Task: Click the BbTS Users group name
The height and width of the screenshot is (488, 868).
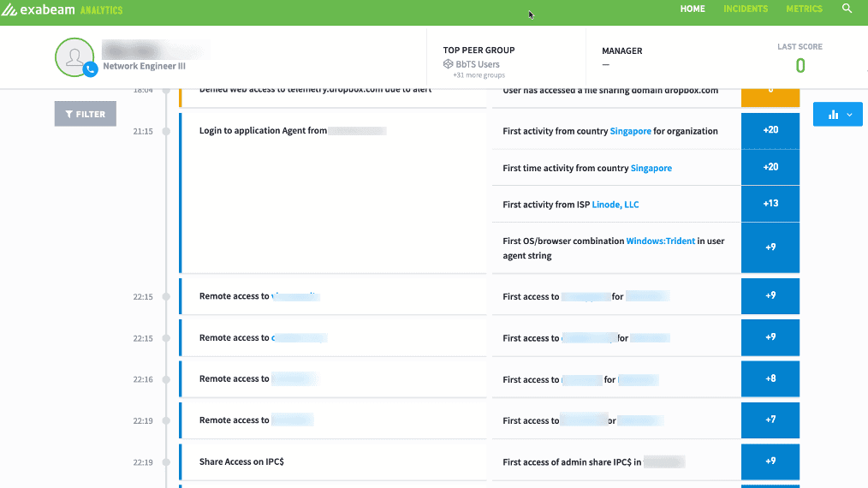Action: 477,64
